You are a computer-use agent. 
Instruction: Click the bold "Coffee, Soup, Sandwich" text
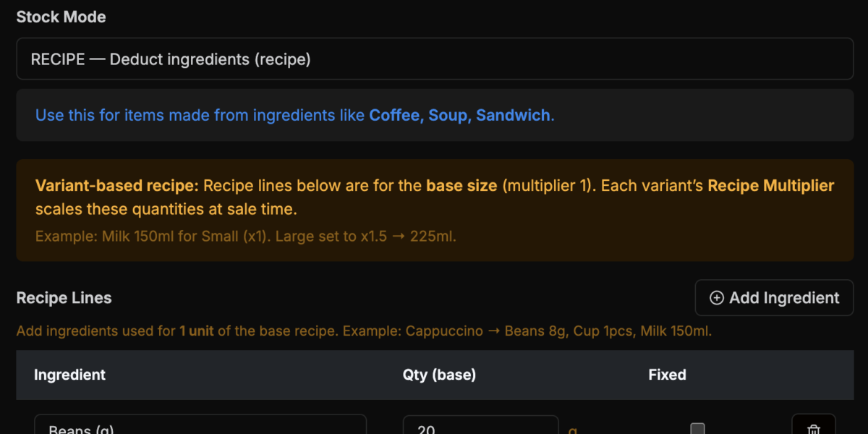coord(459,115)
